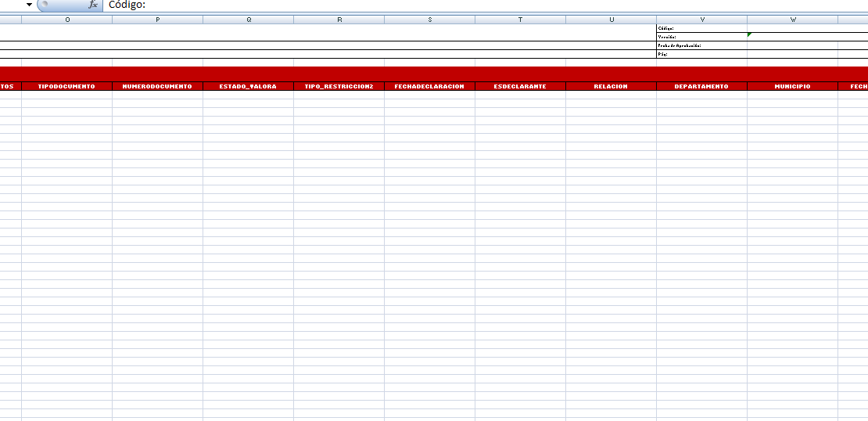The height and width of the screenshot is (421, 868).
Task: Select column T header
Action: pyautogui.click(x=521, y=20)
